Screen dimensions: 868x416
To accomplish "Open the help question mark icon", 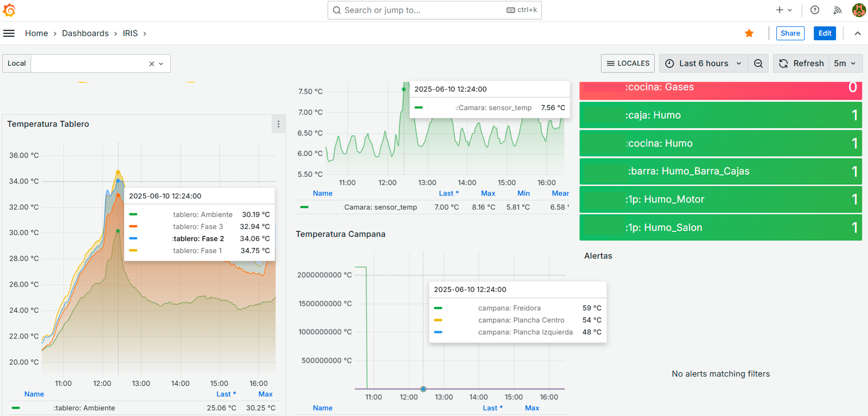I will [815, 10].
